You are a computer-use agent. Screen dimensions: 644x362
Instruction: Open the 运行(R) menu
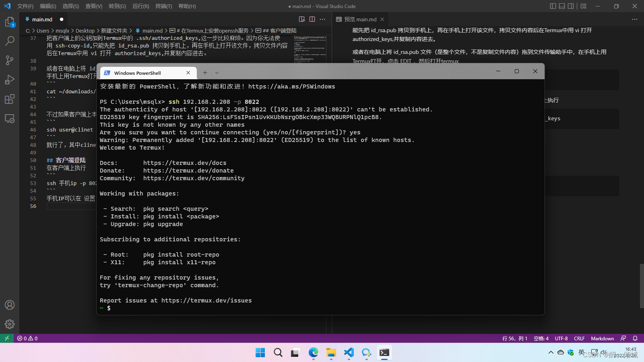[140, 6]
